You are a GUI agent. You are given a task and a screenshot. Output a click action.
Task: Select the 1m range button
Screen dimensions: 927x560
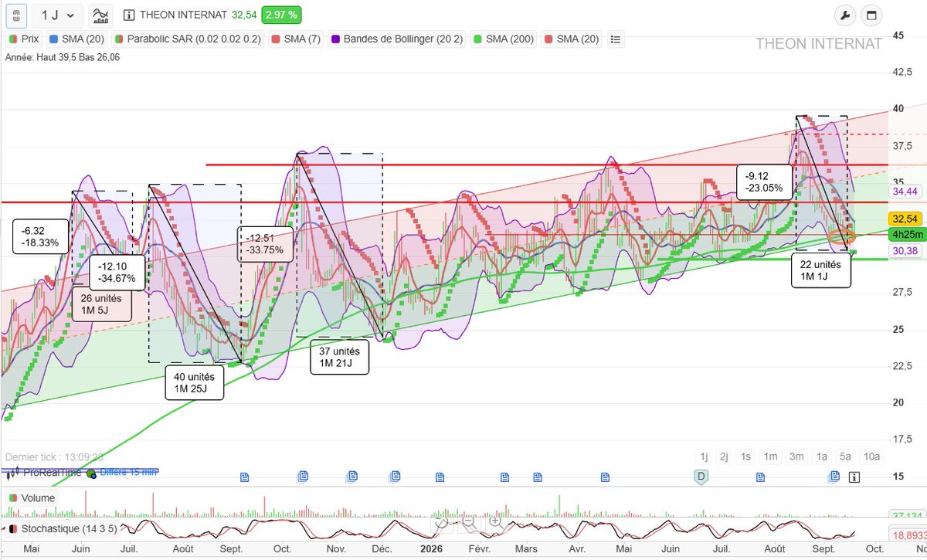[x=770, y=456]
